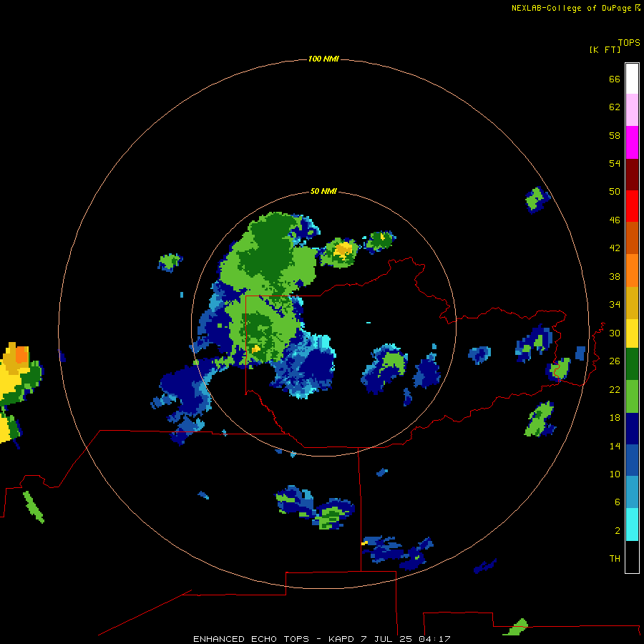Click the light blue legend swatch
This screenshot has width=644, height=644.
(632, 492)
